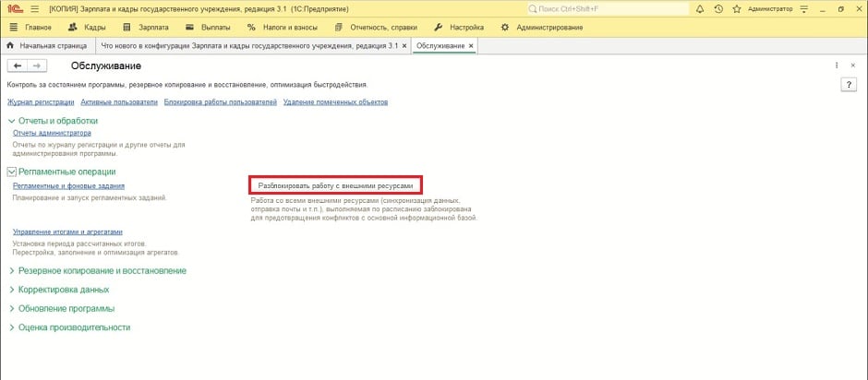This screenshot has width=868, height=380.
Task: Click description starting 'Контроль за состоянием программы'
Action: (x=187, y=85)
